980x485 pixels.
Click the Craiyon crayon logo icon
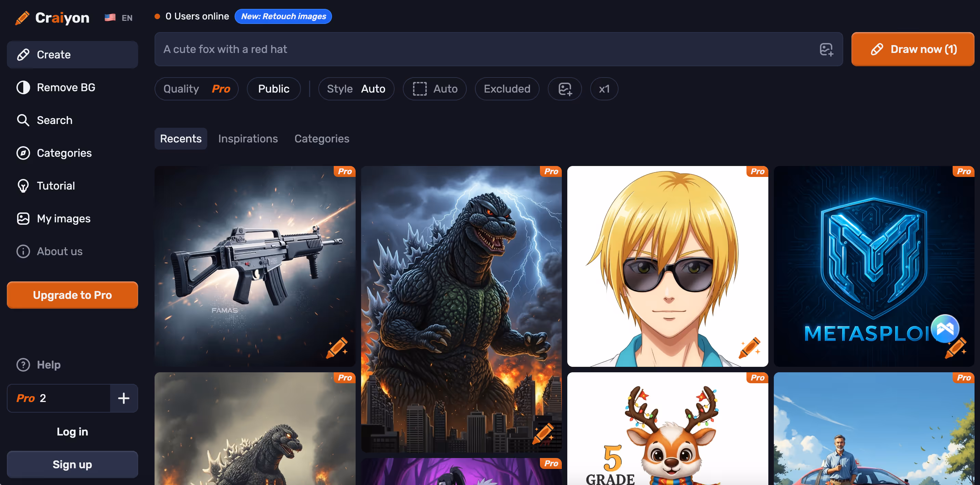tap(22, 17)
